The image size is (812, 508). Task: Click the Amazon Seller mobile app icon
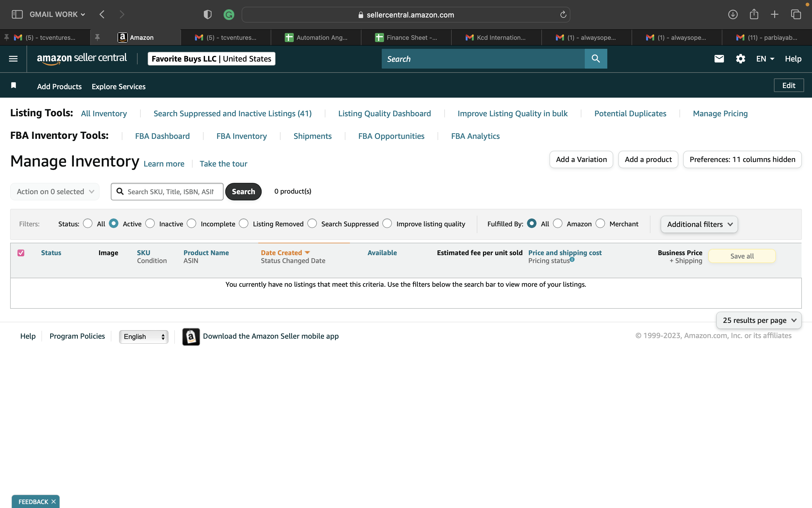pos(191,337)
